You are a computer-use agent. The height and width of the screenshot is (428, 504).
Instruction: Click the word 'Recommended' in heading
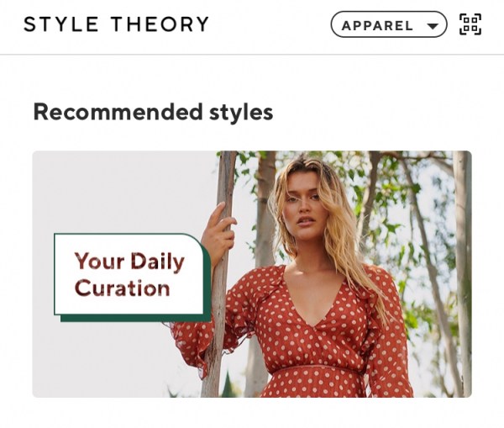pyautogui.click(x=118, y=111)
